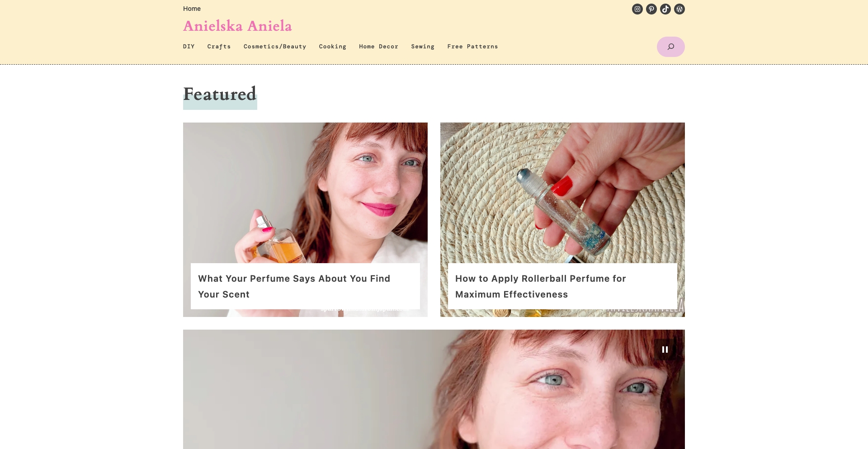The width and height of the screenshot is (868, 449).
Task: Open the Sewing section
Action: (x=423, y=46)
